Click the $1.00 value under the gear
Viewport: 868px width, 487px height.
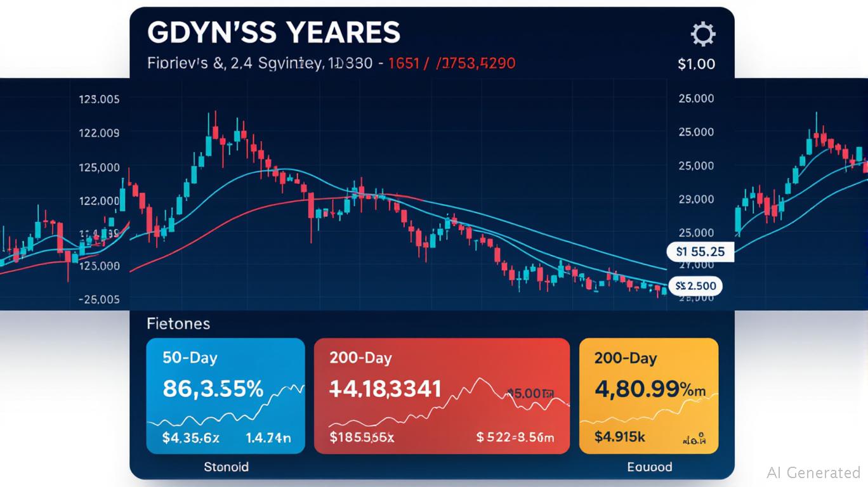tap(696, 64)
